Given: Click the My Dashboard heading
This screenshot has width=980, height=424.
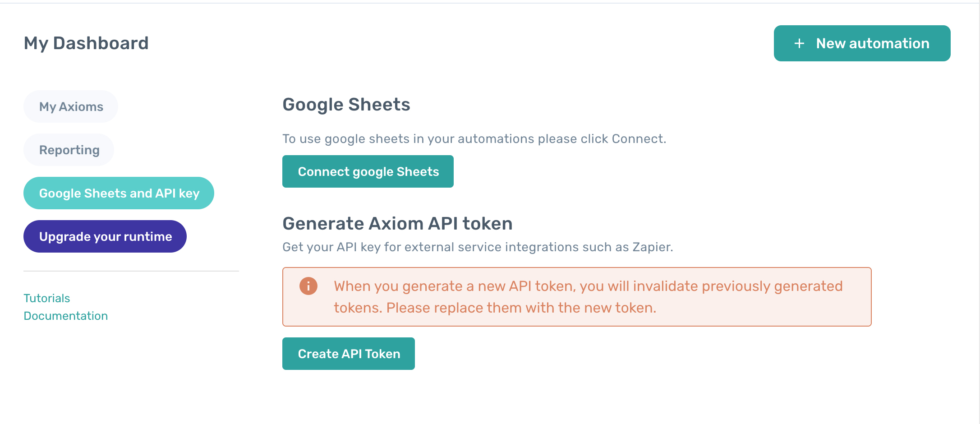Looking at the screenshot, I should 86,43.
